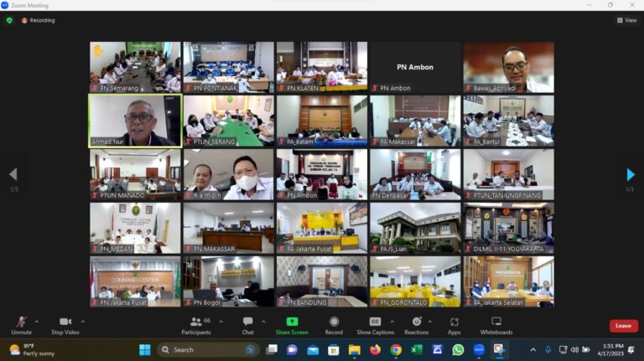644x361 pixels.
Task: Open the View layout menu
Action: 626,20
